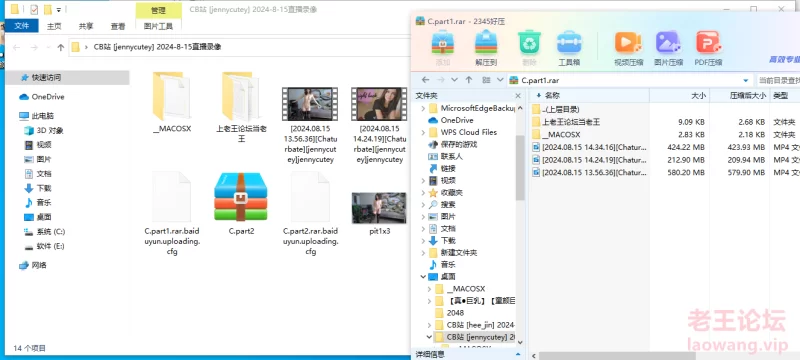800x360 pixels.
Task: Open the C.part1.rar path dropdown in 2345好压
Action: pyautogui.click(x=746, y=81)
